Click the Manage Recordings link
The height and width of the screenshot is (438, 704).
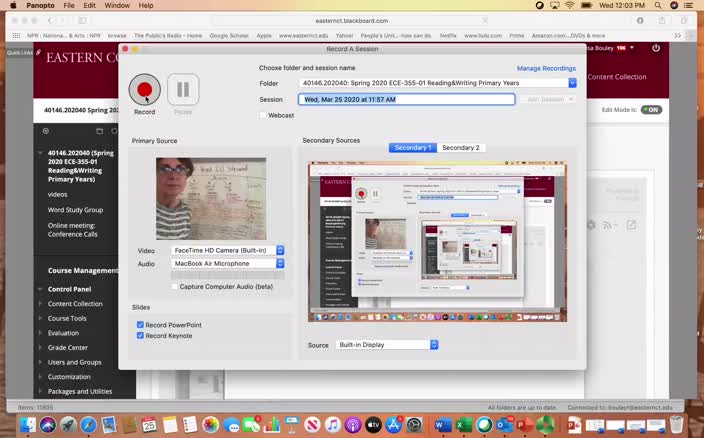tap(546, 68)
